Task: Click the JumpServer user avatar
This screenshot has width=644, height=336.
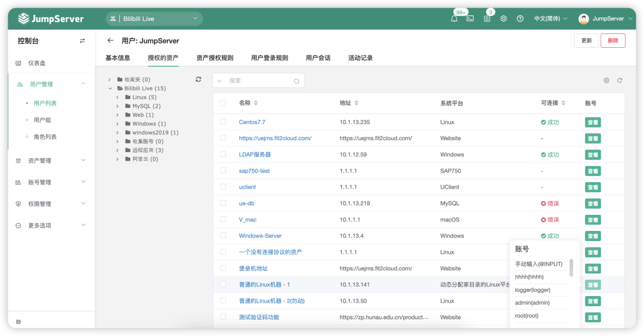Action: pos(584,19)
